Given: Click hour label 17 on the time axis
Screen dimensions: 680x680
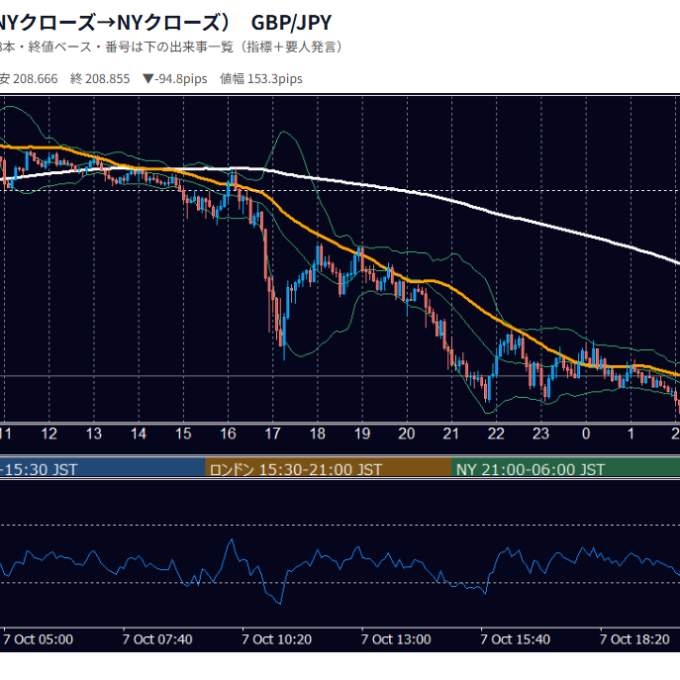Looking at the screenshot, I should click(x=273, y=434).
